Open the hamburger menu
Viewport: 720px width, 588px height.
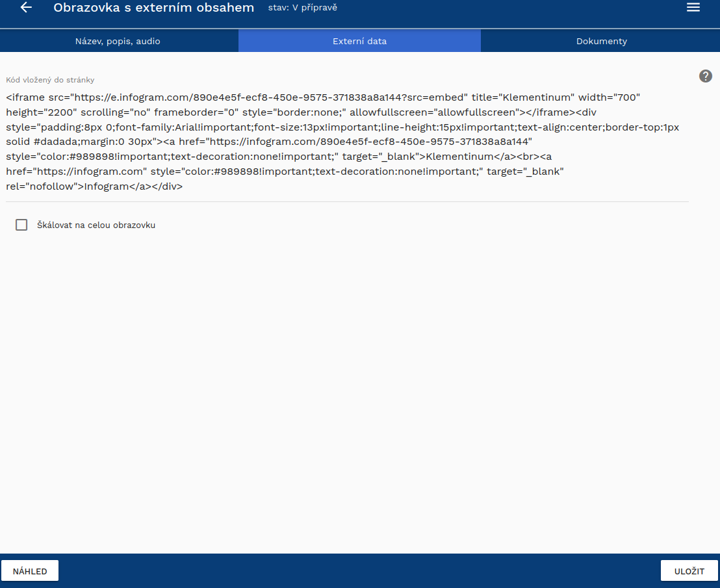click(x=693, y=7)
